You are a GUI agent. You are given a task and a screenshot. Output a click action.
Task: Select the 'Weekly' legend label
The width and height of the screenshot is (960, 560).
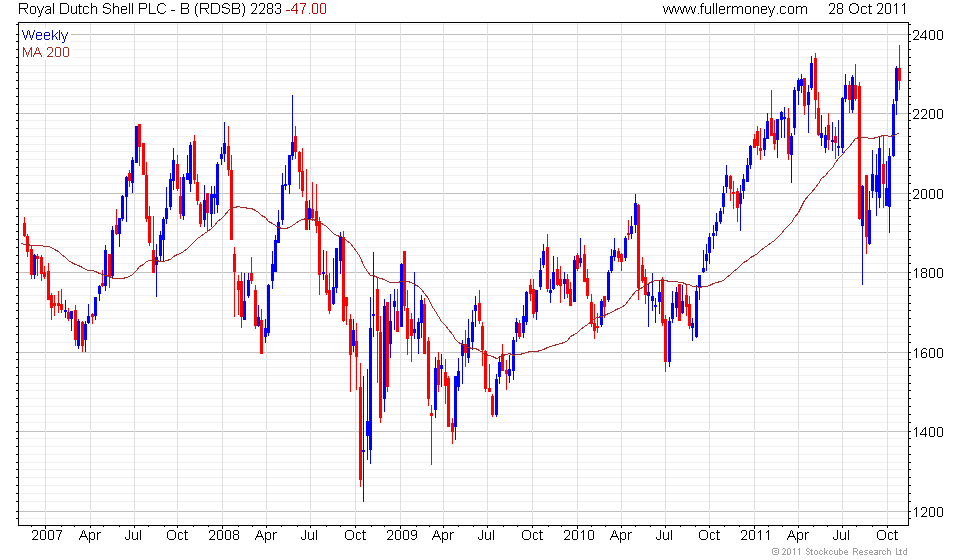tap(45, 35)
